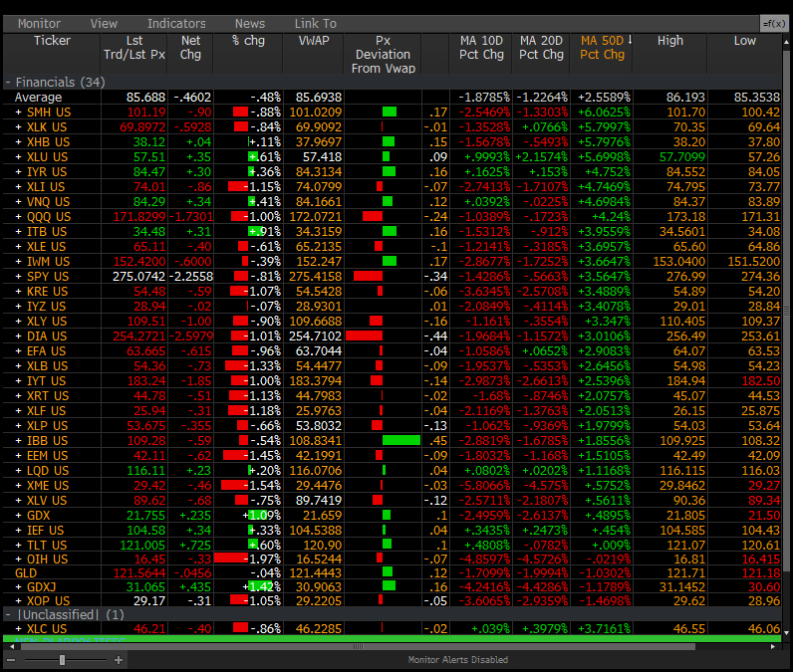Expand the TLT US row
This screenshot has width=793, height=672.
tap(19, 546)
